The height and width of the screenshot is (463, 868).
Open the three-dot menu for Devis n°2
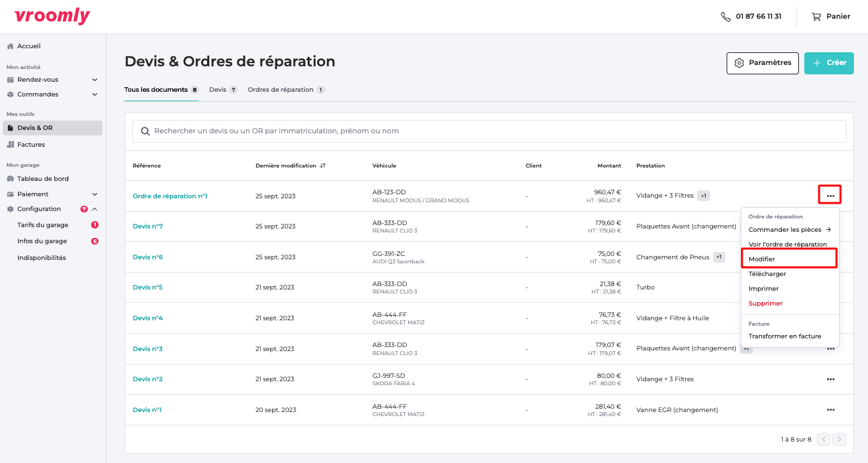tap(830, 379)
